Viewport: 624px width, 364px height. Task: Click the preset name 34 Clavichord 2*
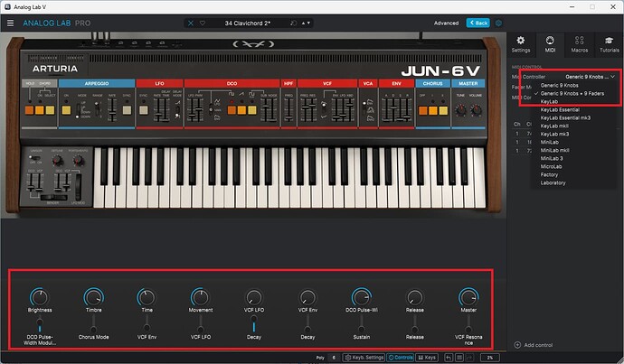point(247,23)
